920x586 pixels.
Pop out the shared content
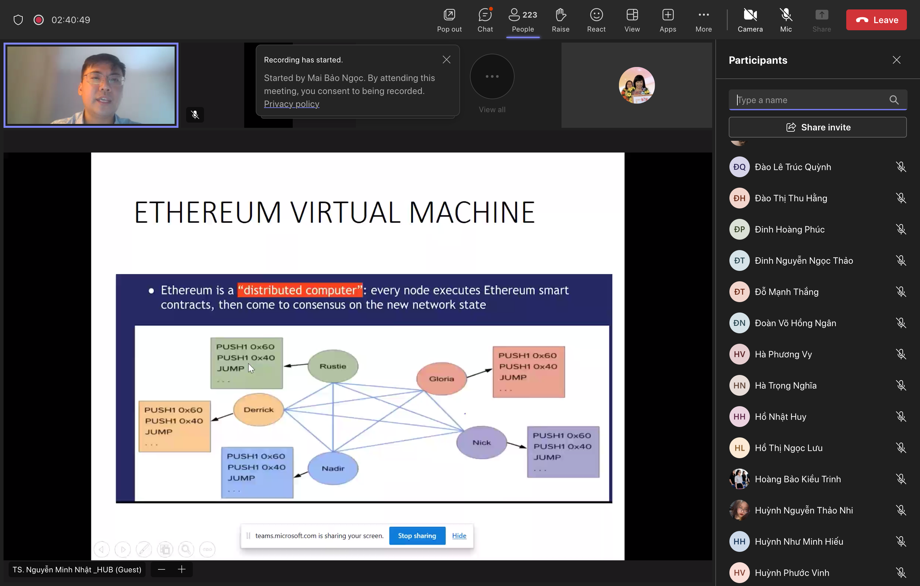[x=449, y=19]
